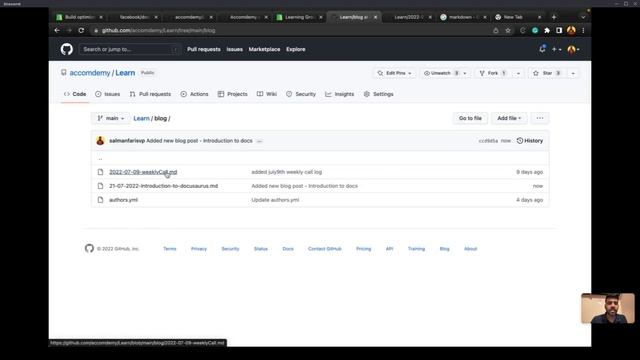Open the GitHub home logo

[67, 49]
